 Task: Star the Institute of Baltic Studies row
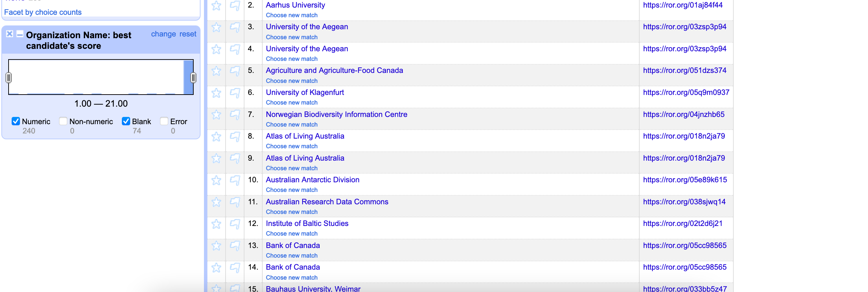[x=216, y=224]
